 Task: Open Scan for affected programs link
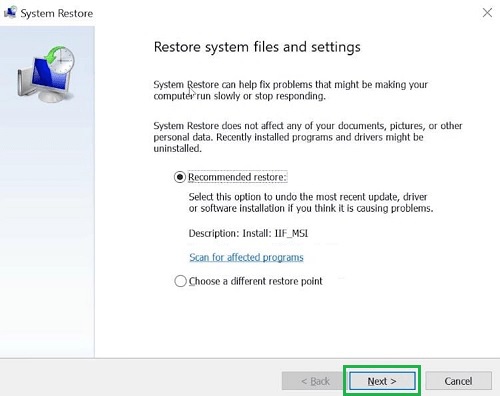click(246, 257)
